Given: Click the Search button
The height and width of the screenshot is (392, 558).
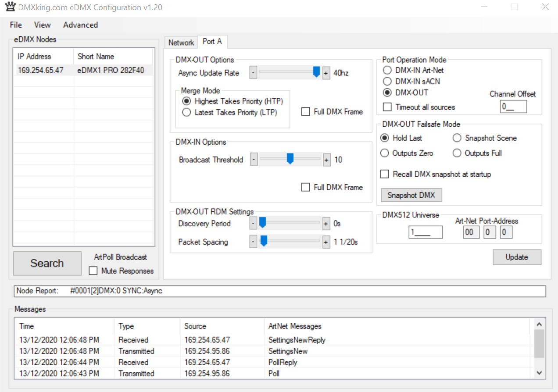Looking at the screenshot, I should pyautogui.click(x=47, y=264).
